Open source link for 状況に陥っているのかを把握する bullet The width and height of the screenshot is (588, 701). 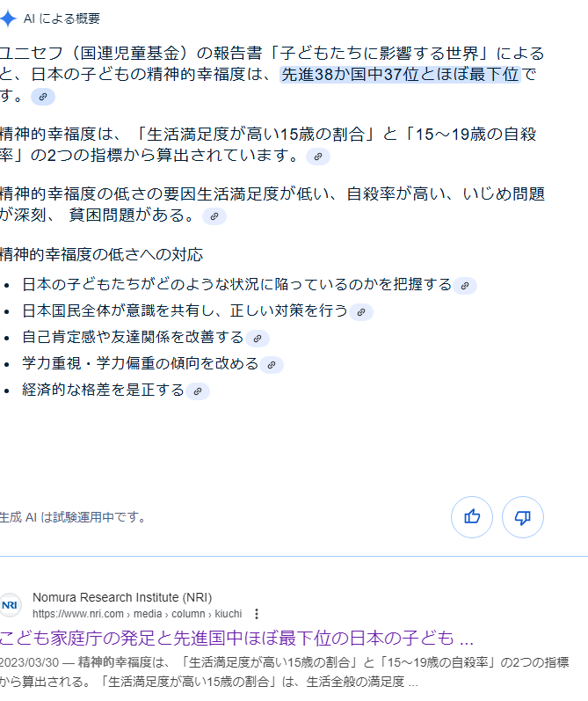point(465,286)
